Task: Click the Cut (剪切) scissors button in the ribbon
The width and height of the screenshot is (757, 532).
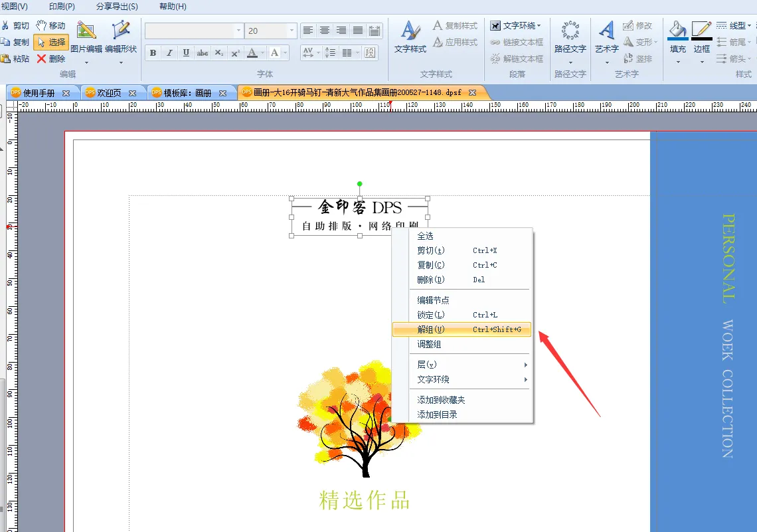Action: 15,26
